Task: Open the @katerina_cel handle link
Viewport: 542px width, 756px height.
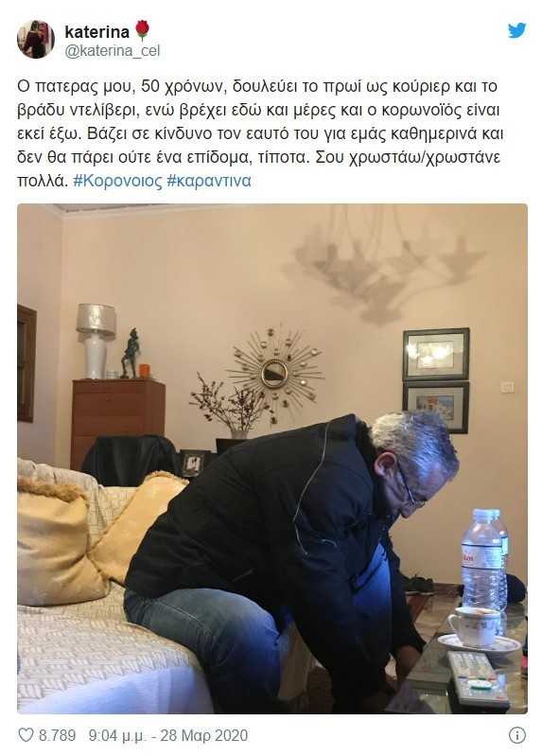Action: tap(113, 51)
